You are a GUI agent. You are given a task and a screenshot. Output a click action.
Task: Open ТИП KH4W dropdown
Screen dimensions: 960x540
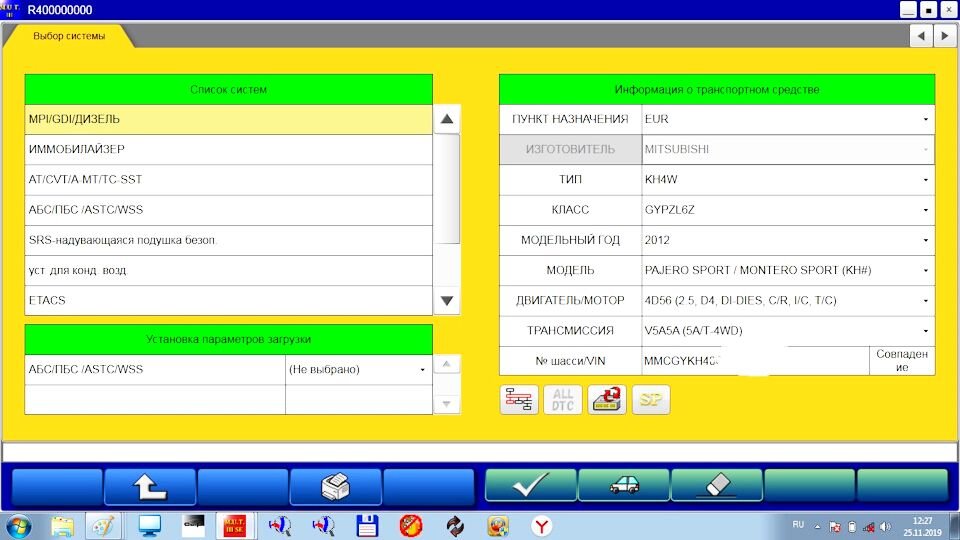coord(788,179)
